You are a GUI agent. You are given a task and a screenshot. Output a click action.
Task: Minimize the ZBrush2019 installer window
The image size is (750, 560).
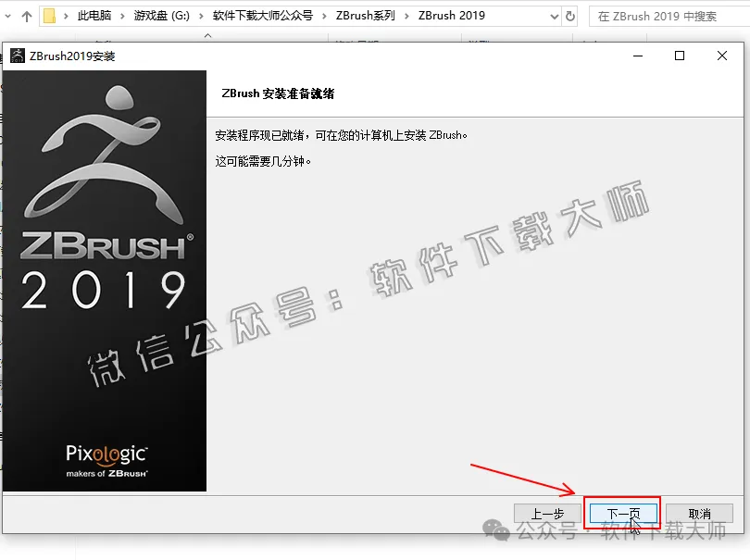click(636, 56)
